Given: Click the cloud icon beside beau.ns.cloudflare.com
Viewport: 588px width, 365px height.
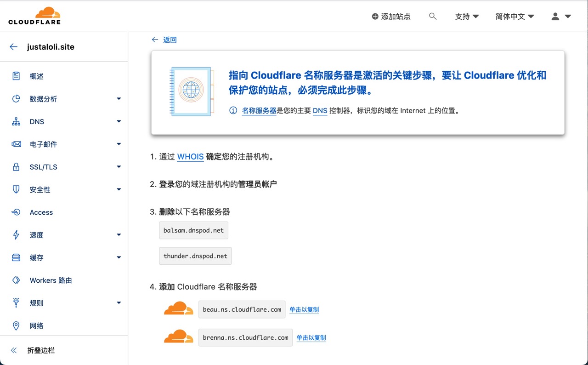Looking at the screenshot, I should [179, 308].
